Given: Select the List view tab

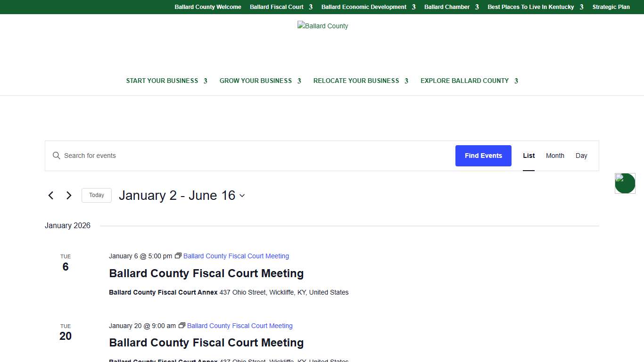Looking at the screenshot, I should (x=528, y=156).
